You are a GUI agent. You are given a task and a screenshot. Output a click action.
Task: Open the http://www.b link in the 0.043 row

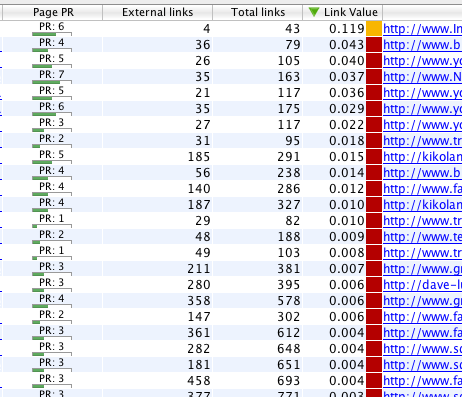(x=422, y=45)
